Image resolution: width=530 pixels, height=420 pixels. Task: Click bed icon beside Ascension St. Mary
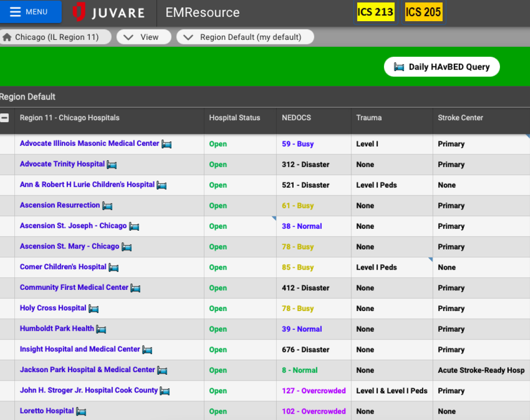click(126, 247)
